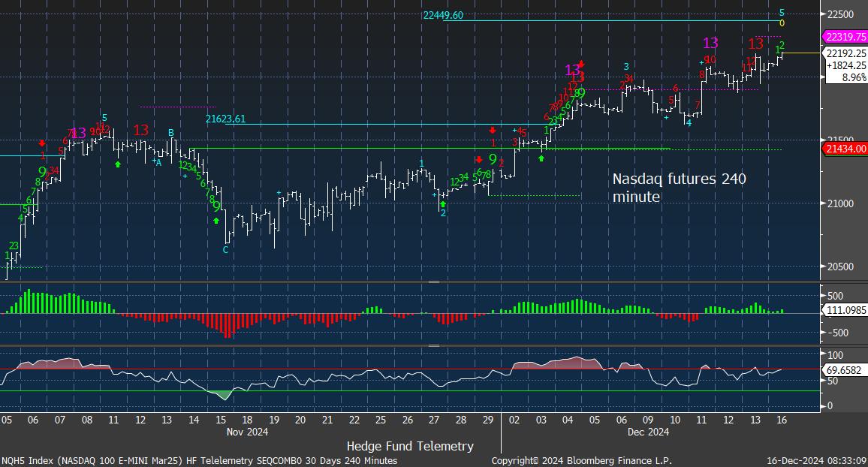Select the red 13 marker on Nov 12

click(140, 130)
